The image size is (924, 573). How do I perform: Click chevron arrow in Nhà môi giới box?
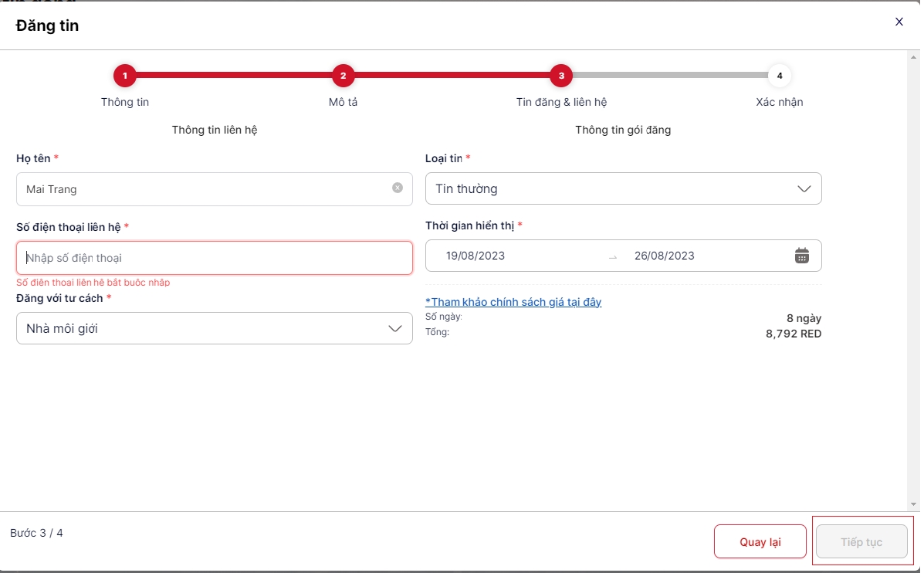[394, 328]
